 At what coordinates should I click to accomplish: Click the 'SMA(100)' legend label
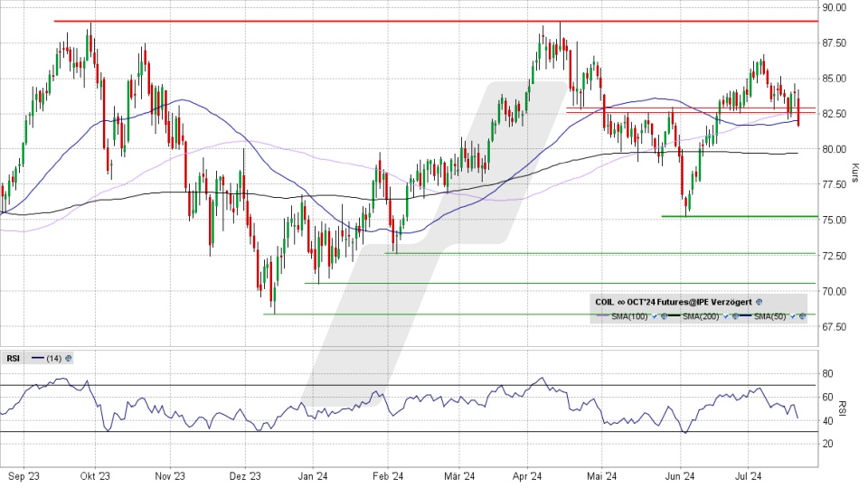(x=629, y=316)
